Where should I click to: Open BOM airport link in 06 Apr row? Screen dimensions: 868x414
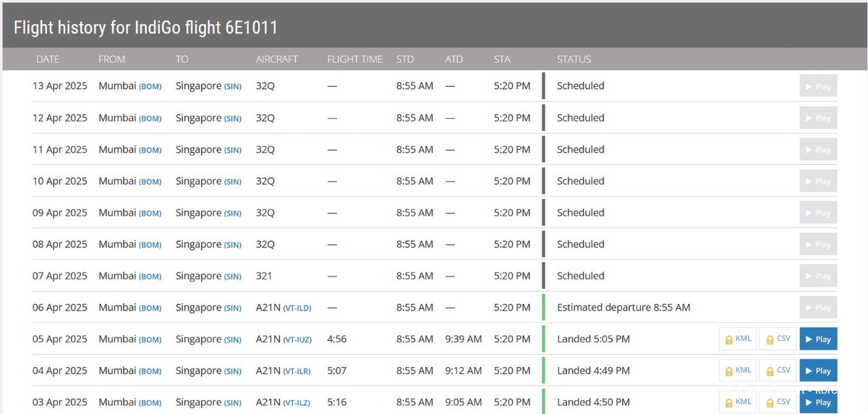(150, 308)
